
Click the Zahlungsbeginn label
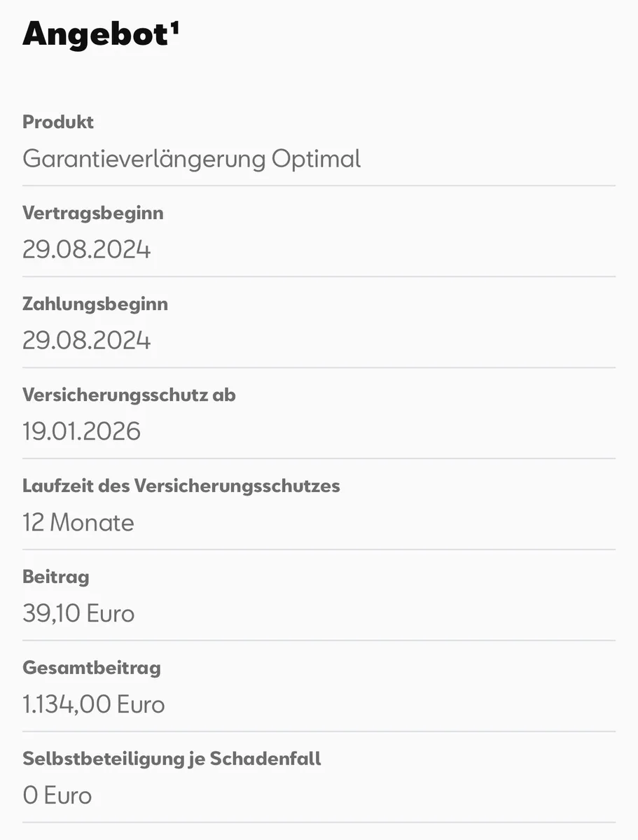95,304
